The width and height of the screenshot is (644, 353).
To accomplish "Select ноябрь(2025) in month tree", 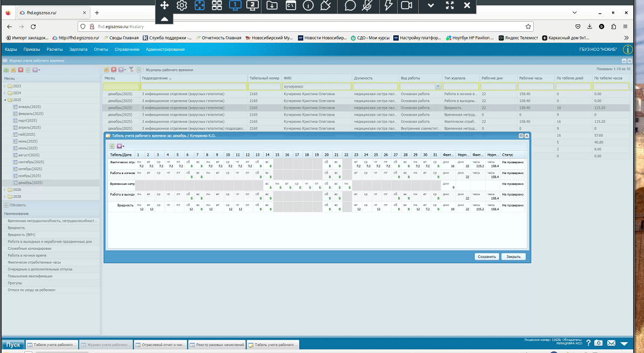I will pos(30,176).
